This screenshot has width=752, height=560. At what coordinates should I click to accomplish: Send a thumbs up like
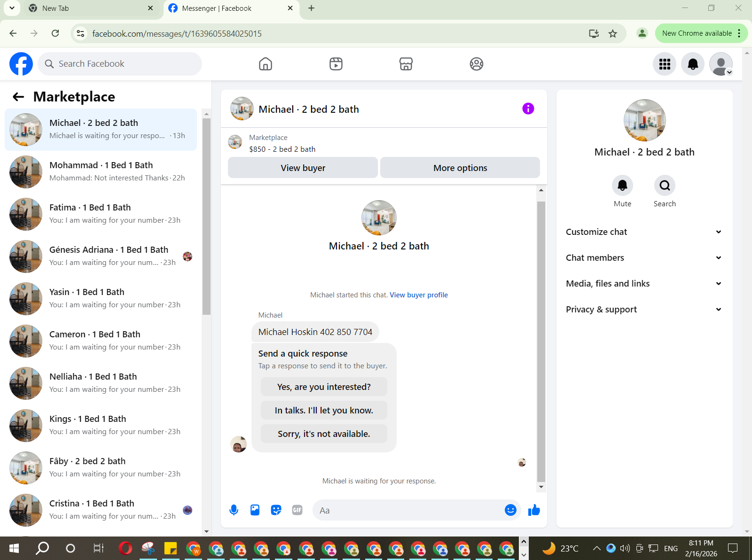pos(534,510)
